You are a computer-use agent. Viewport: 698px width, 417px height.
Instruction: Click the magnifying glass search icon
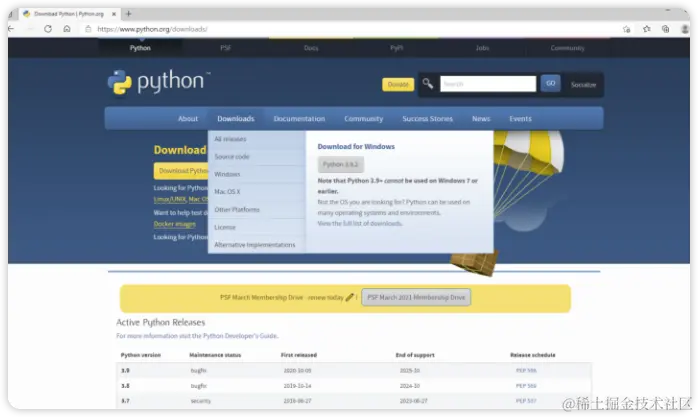tap(428, 83)
